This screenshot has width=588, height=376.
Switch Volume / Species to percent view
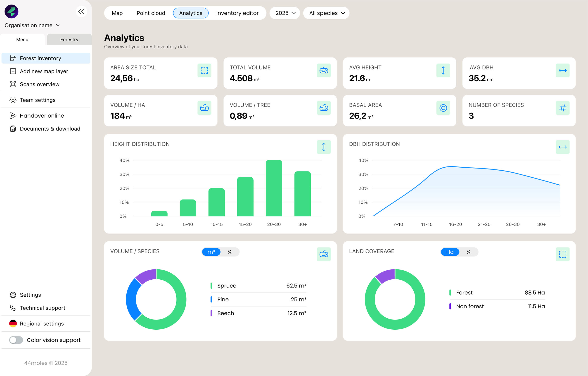230,252
